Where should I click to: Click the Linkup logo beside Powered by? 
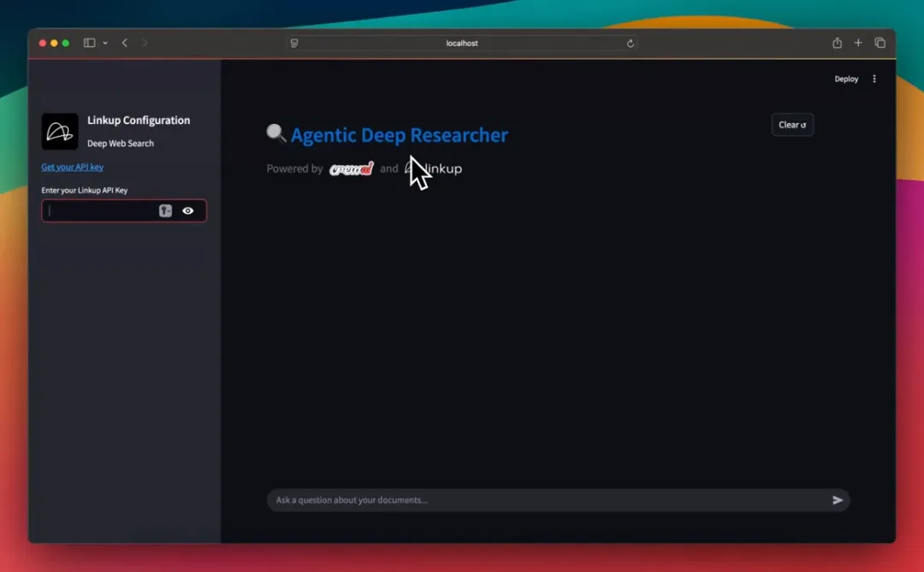pos(433,169)
